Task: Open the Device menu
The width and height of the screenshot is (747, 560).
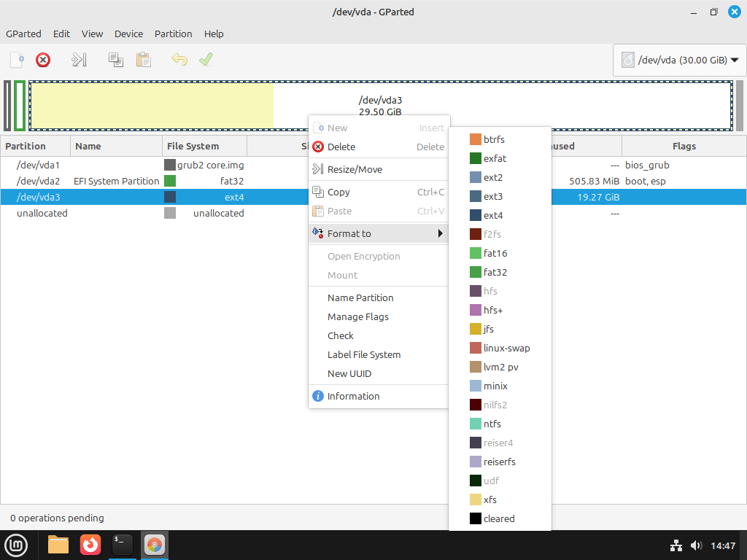Action: (x=128, y=34)
